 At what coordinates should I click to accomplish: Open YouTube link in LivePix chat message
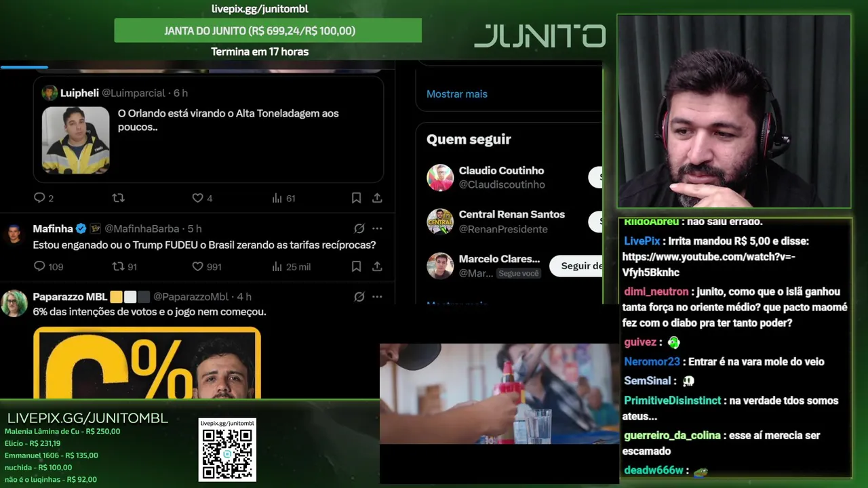(x=709, y=264)
